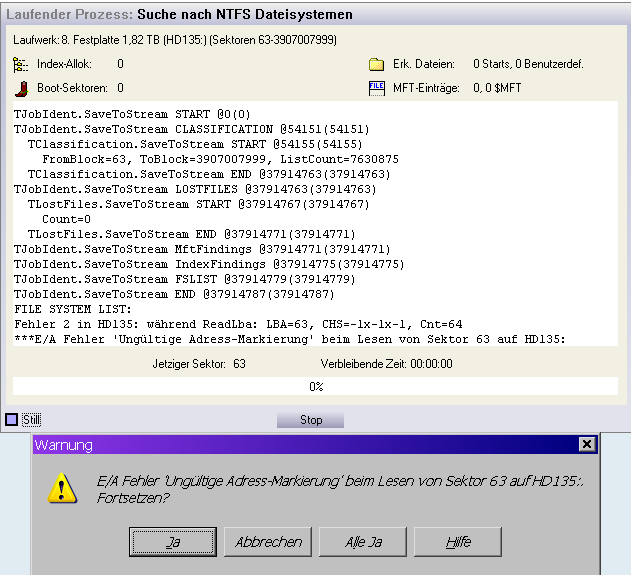
Task: Stop the running NTFS search
Action: [x=310, y=420]
